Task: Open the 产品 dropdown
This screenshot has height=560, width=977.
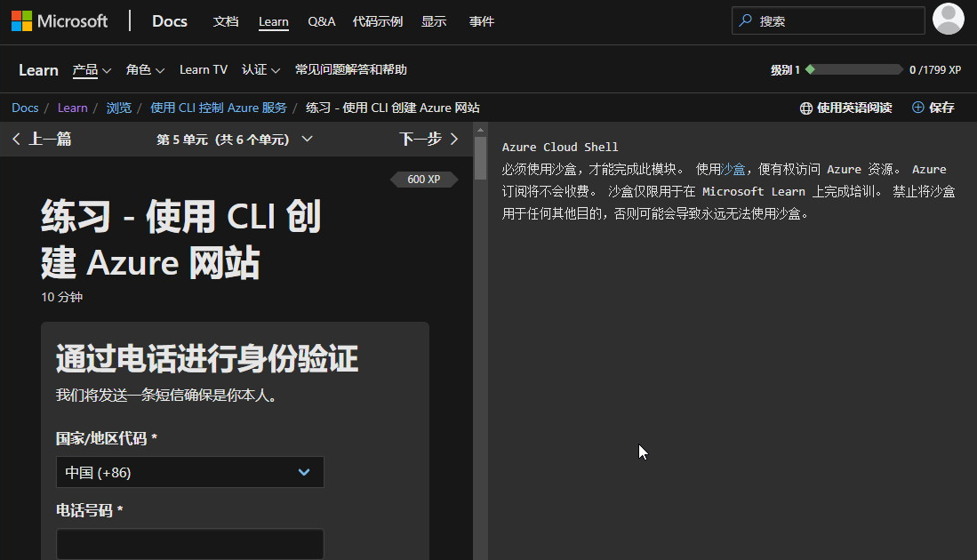Action: pyautogui.click(x=92, y=69)
